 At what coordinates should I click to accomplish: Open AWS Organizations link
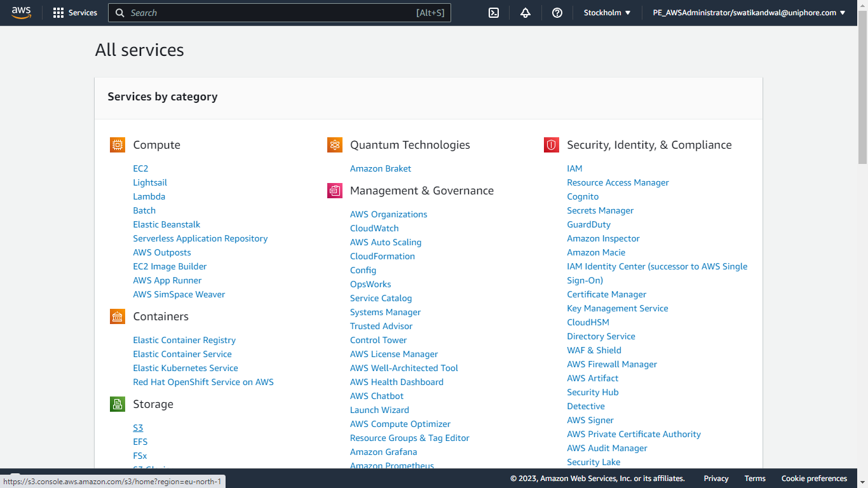click(x=389, y=214)
